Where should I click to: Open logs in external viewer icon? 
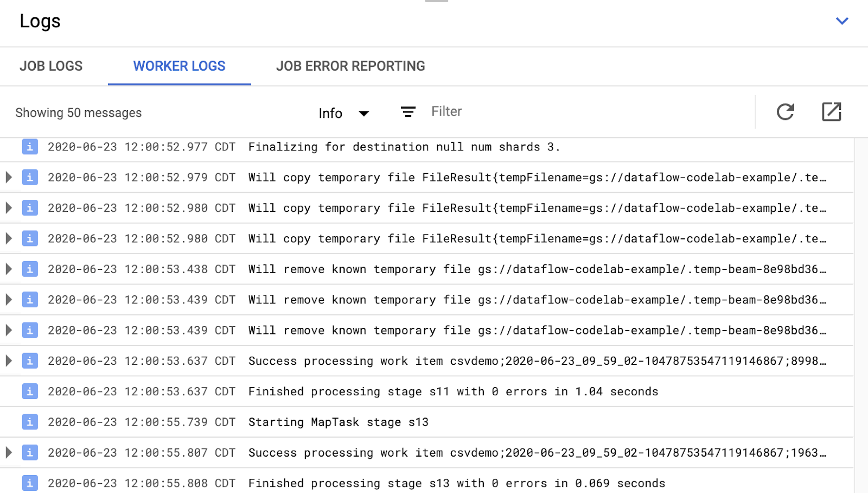(x=831, y=112)
